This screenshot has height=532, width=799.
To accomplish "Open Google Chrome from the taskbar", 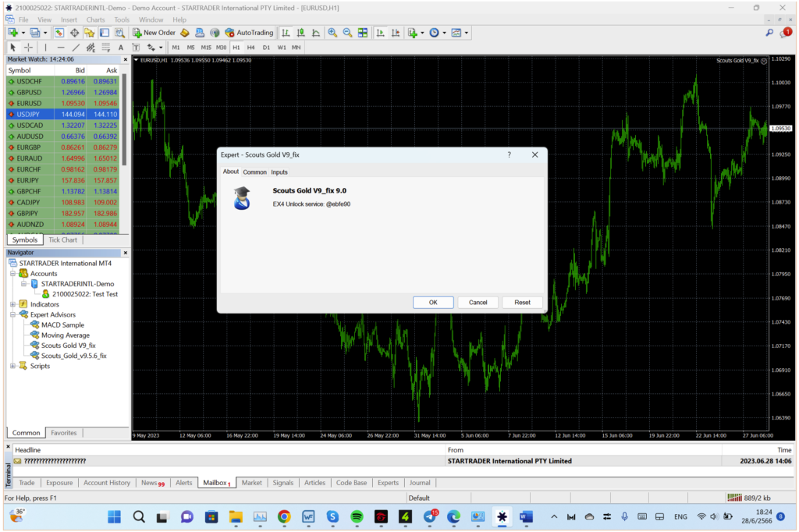I will (284, 516).
